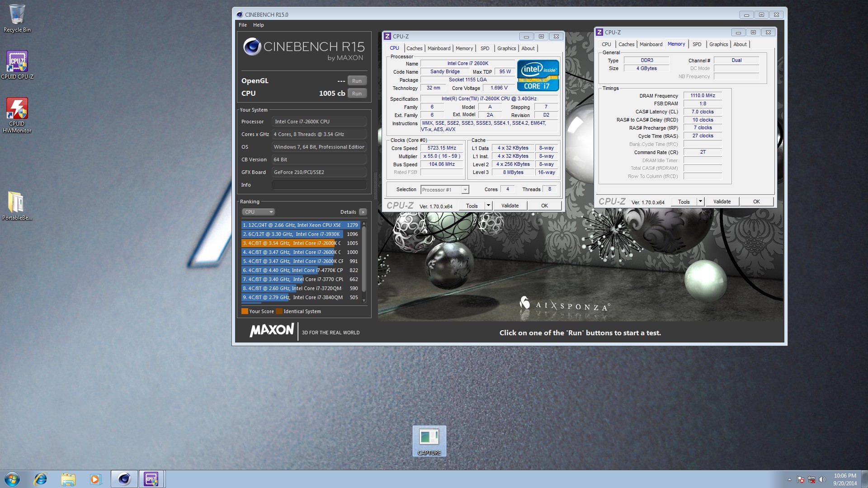The height and width of the screenshot is (488, 868).
Task: Click Tools button in left CPU-Z
Action: pos(472,206)
